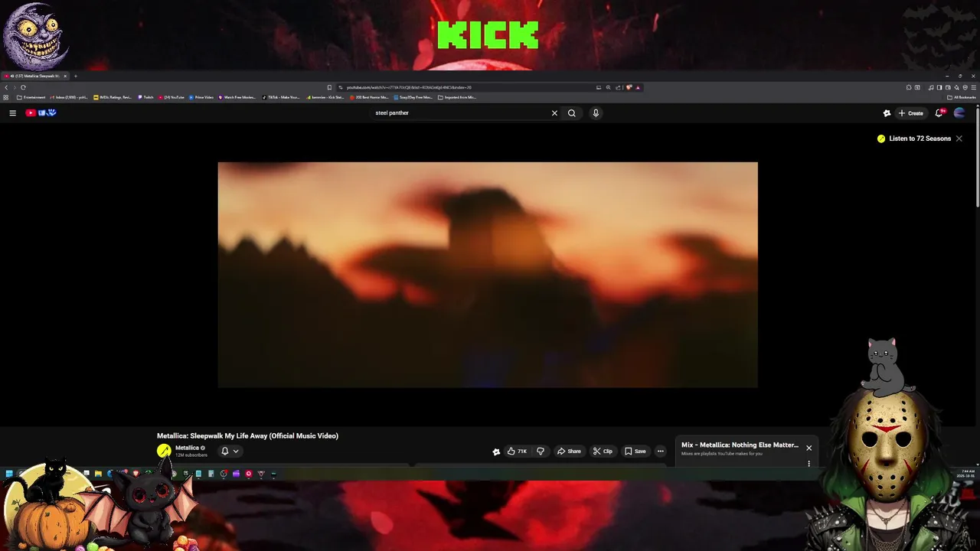Open the Watch Free Movies bookmark
This screenshot has height=551, width=980.
click(x=237, y=97)
